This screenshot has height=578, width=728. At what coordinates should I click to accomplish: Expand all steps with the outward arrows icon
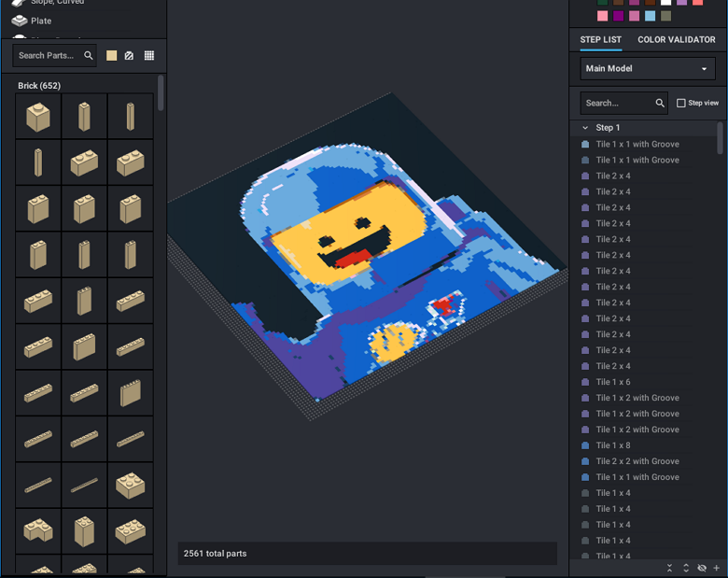[686, 568]
